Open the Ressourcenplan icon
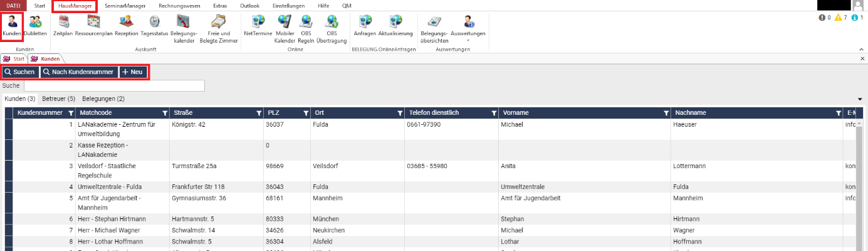The width and height of the screenshot is (868, 251). pos(93,25)
